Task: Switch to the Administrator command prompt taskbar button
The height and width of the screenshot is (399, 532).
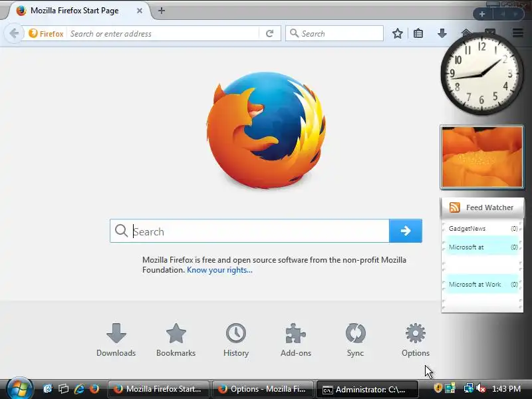Action: click(366, 389)
